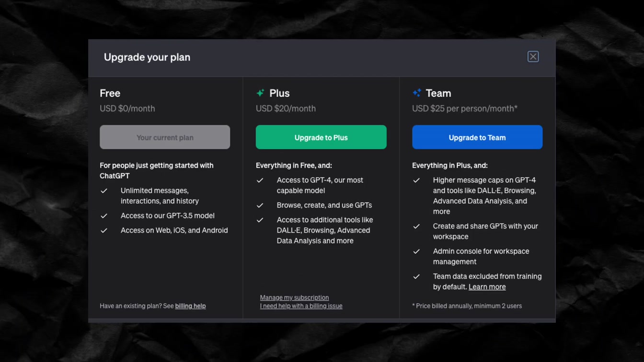Click the green Plus sparkle icon
The width and height of the screenshot is (644, 362).
pyautogui.click(x=260, y=93)
